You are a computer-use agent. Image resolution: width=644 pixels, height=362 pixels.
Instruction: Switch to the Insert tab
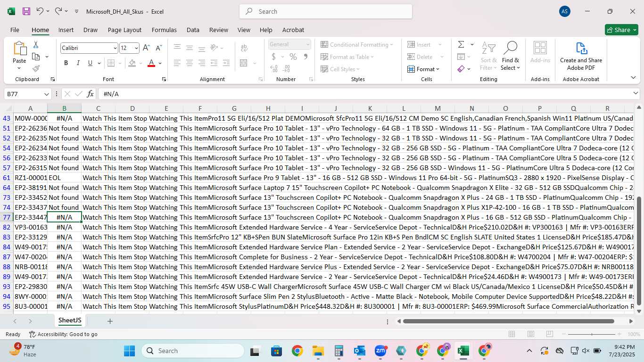(x=66, y=30)
